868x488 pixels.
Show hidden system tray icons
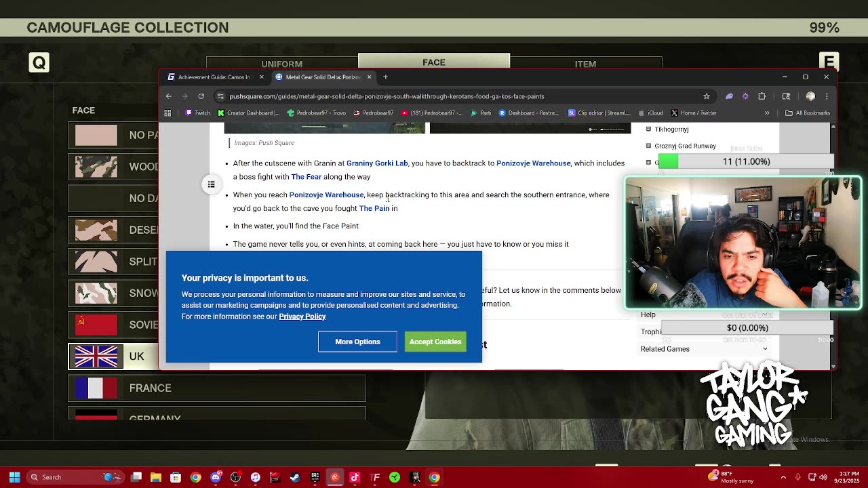(x=783, y=477)
